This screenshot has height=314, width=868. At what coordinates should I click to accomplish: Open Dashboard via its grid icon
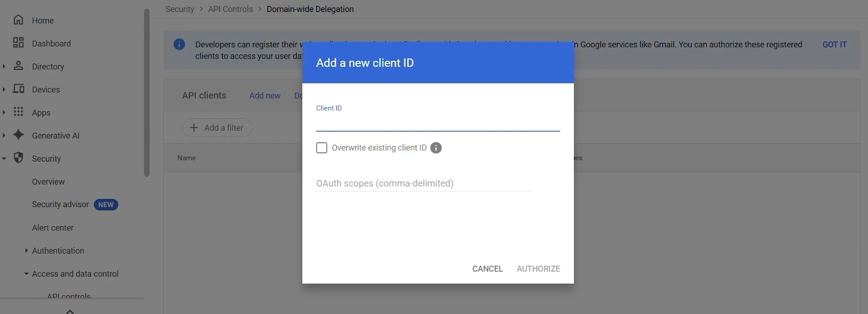point(18,43)
